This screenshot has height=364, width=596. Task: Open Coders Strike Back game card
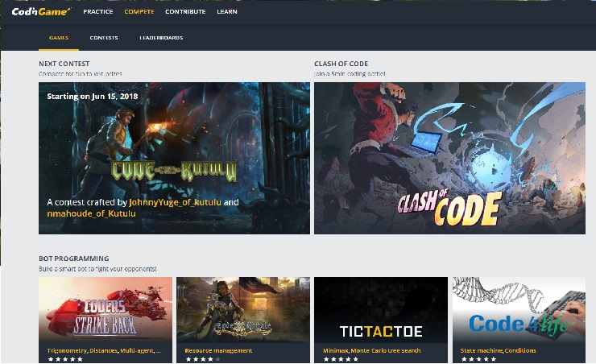click(106, 320)
